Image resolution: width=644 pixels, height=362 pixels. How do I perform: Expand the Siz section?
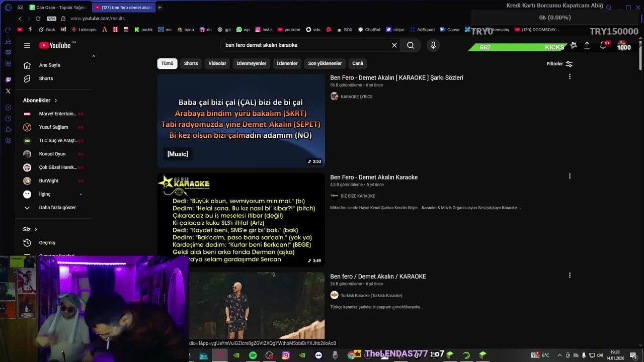tap(30, 230)
